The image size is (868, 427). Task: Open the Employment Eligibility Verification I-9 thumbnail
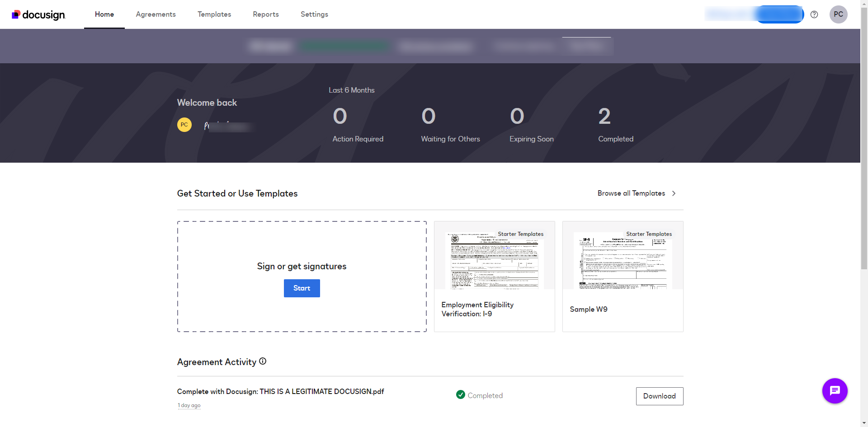click(x=495, y=255)
